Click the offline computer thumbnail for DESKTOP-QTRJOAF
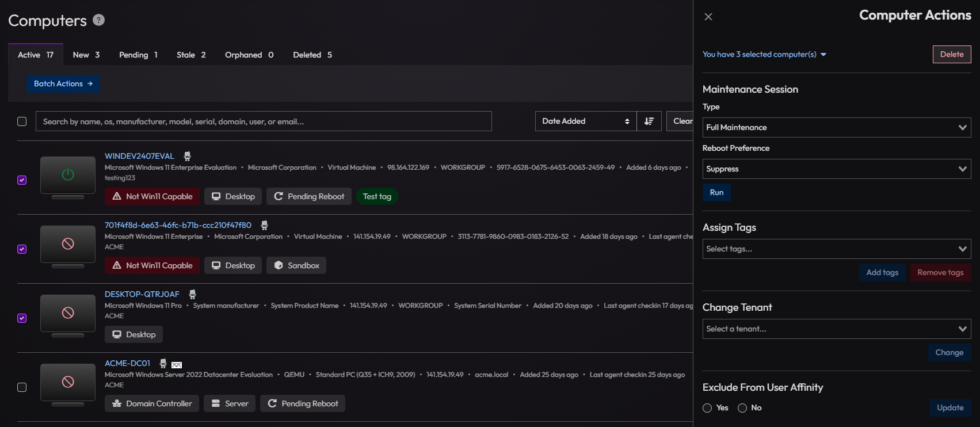Screen dimensions: 980x427 [x=68, y=315]
